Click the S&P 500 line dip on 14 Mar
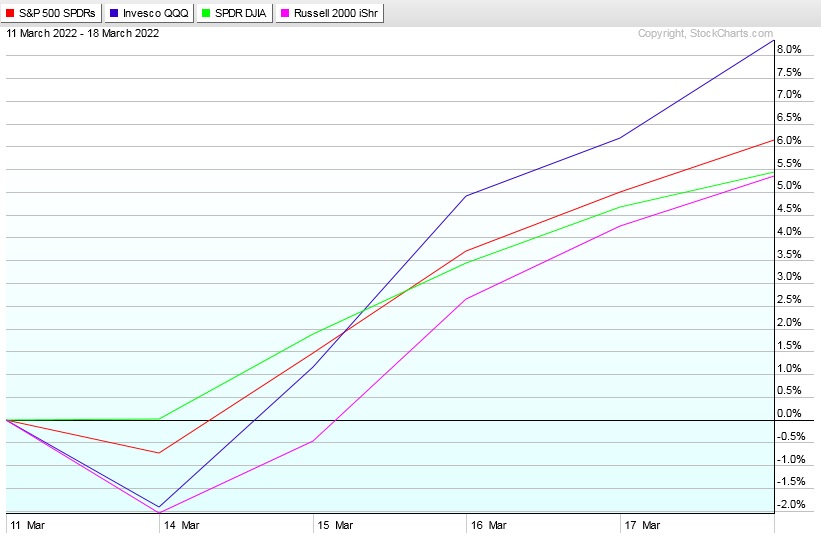 159,453
